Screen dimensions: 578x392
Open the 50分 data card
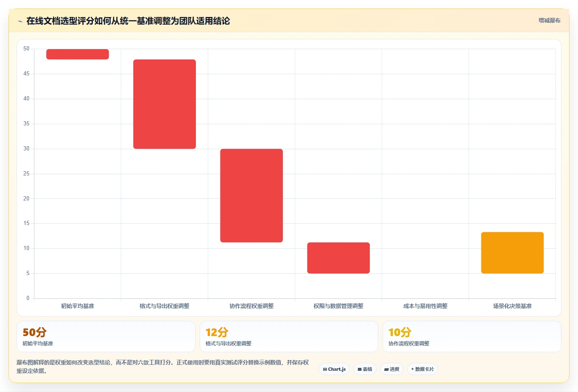106,336
